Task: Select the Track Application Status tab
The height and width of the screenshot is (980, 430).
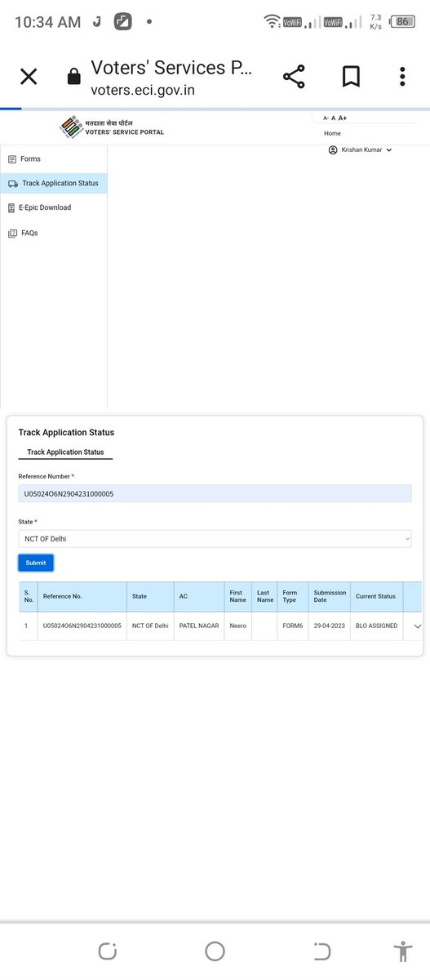Action: 65,452
